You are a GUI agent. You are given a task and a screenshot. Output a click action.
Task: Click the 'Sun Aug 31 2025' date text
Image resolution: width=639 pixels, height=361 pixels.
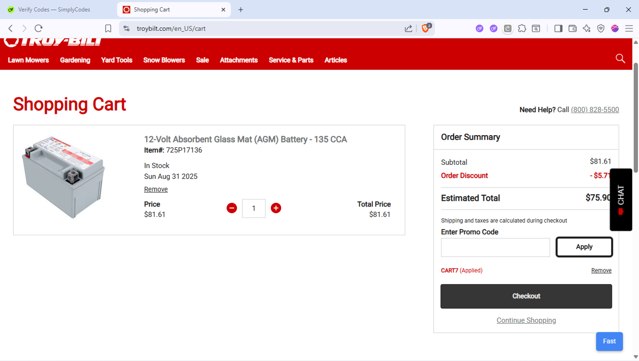pyautogui.click(x=170, y=176)
